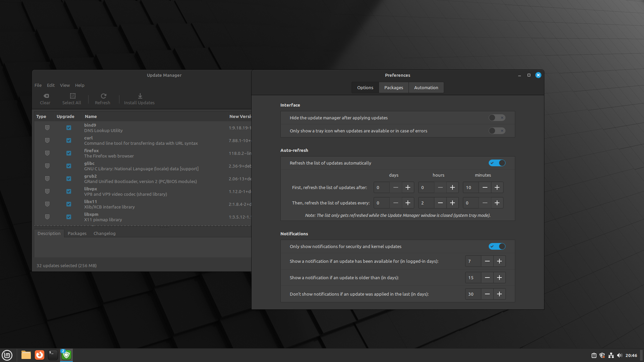Click the network icon in the system tray

click(611, 355)
